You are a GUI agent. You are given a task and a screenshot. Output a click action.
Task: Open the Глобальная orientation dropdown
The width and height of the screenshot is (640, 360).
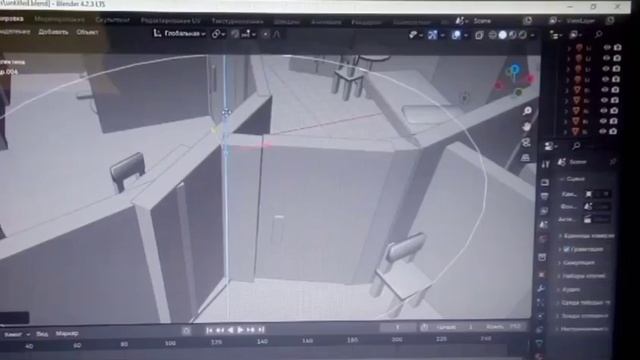click(180, 34)
